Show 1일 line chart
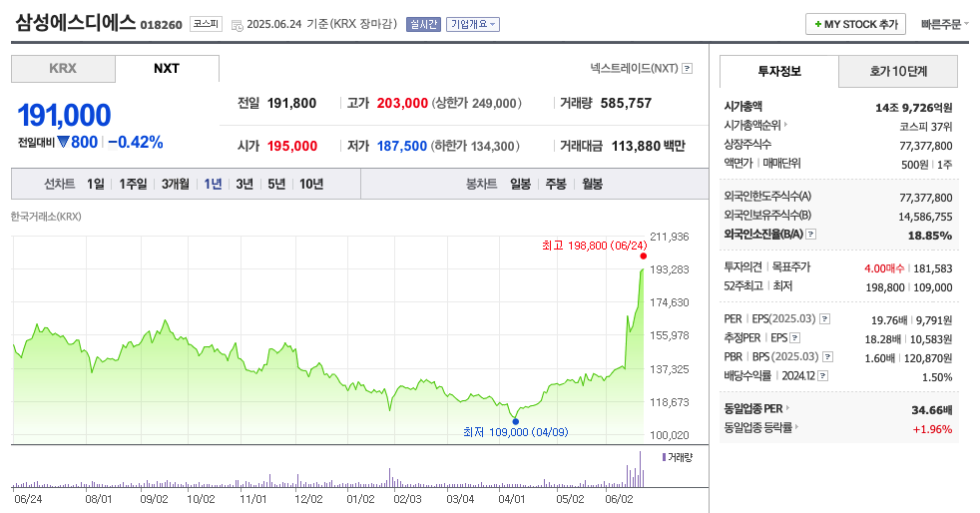Viewport: 980px width, 513px height. point(96,184)
